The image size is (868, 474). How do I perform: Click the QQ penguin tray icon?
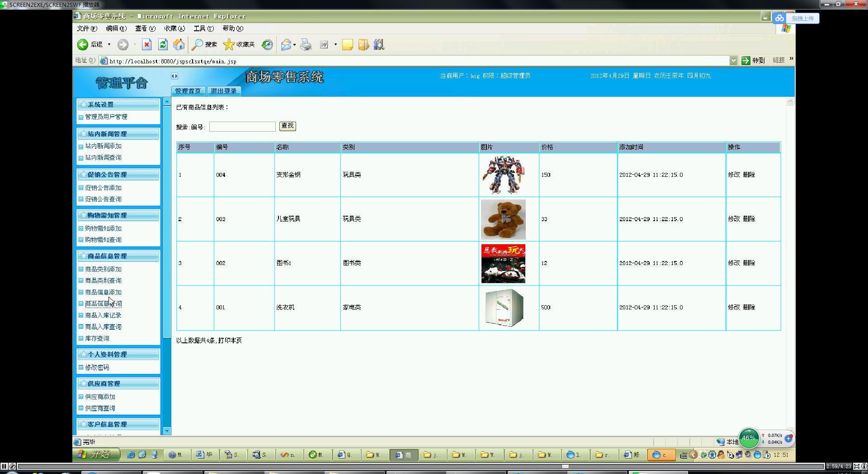721,455
